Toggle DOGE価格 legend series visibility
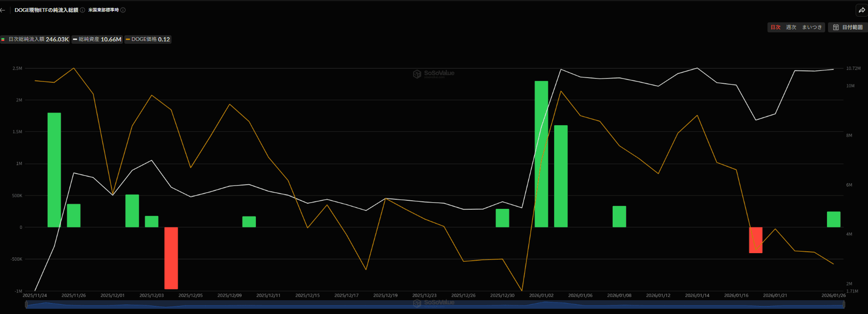Viewport: 868px width, 314px height. pos(148,39)
